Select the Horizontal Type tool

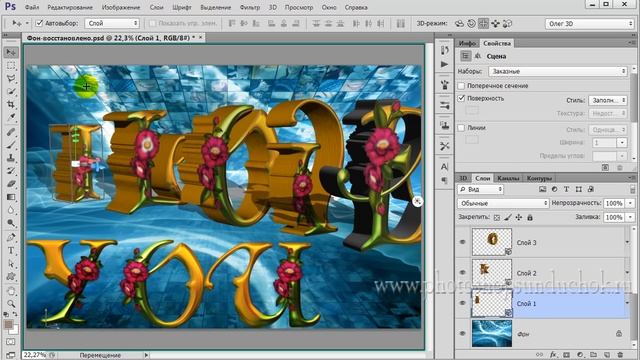click(x=11, y=250)
